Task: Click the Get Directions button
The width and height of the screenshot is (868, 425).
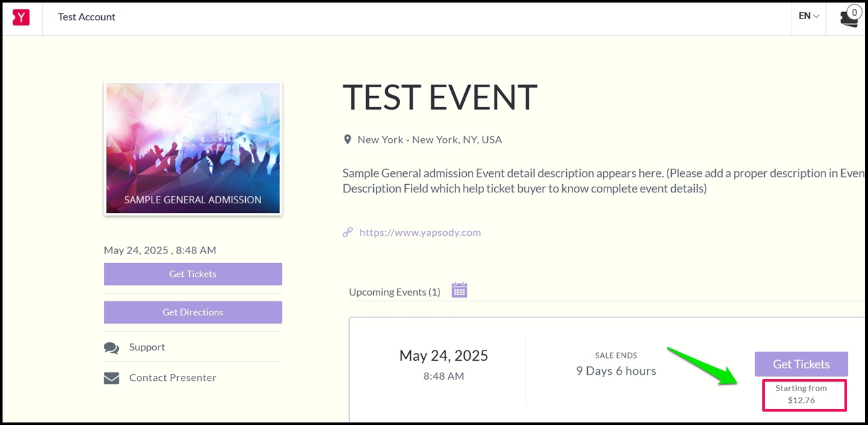Action: [x=193, y=312]
